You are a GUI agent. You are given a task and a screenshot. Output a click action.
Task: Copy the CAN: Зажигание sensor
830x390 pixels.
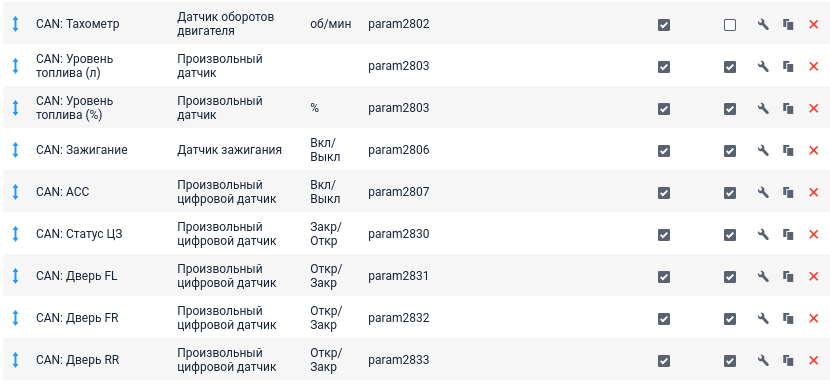[x=788, y=151]
